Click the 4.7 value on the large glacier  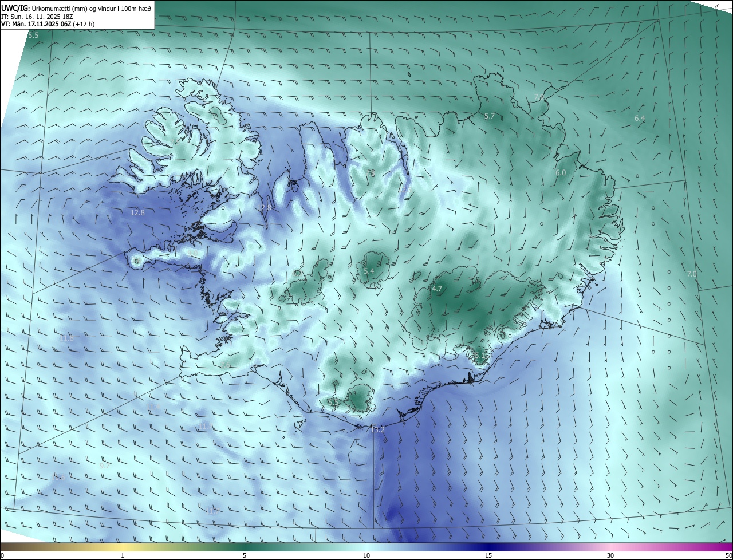pyautogui.click(x=437, y=289)
